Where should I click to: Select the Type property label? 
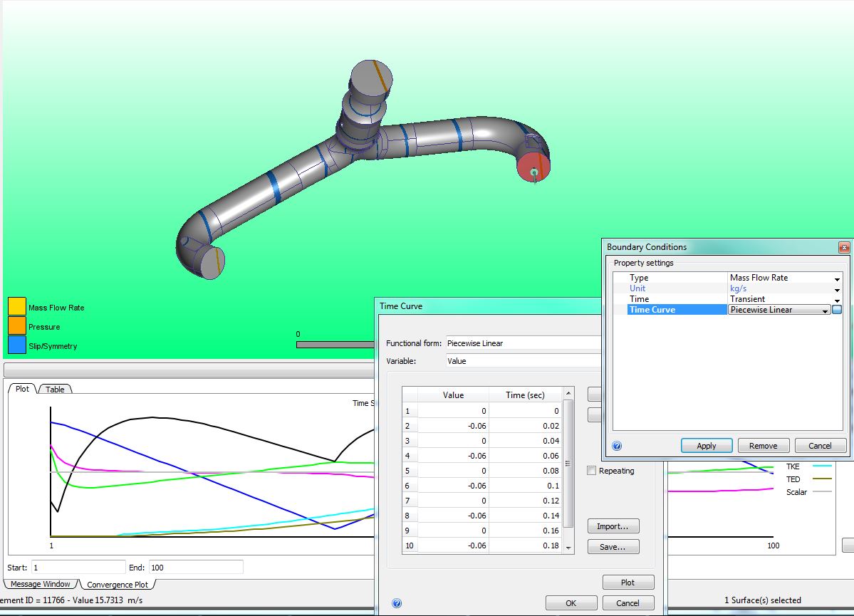point(639,278)
